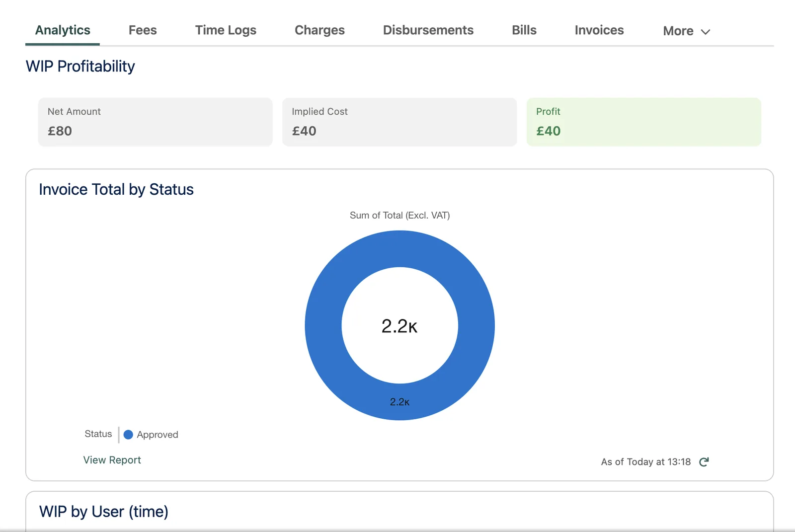Viewport: 795px width, 532px height.
Task: Select the Analytics tab
Action: (63, 30)
